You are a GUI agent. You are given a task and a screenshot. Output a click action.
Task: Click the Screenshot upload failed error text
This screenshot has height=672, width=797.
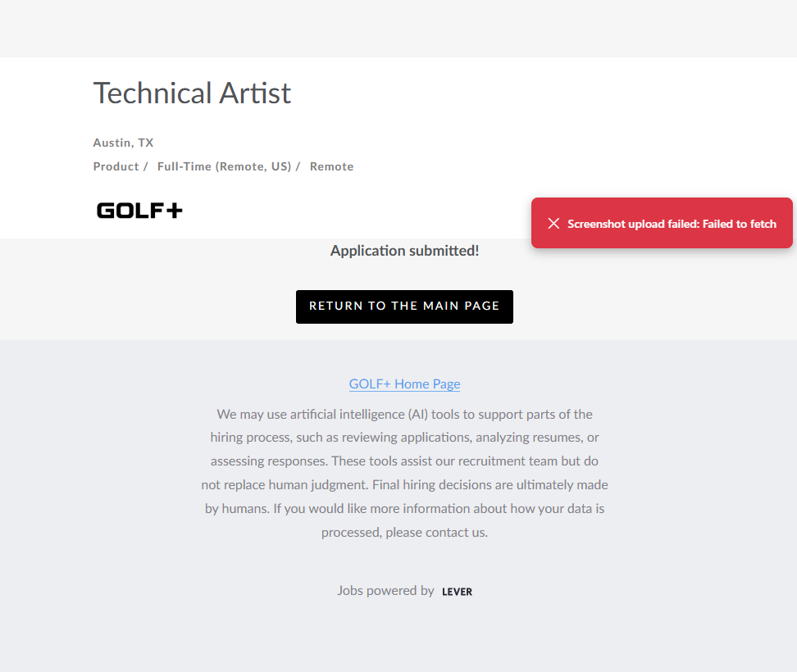click(672, 224)
